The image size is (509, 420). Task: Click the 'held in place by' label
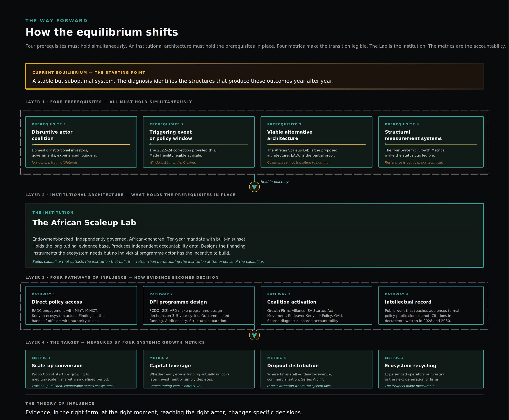274,182
